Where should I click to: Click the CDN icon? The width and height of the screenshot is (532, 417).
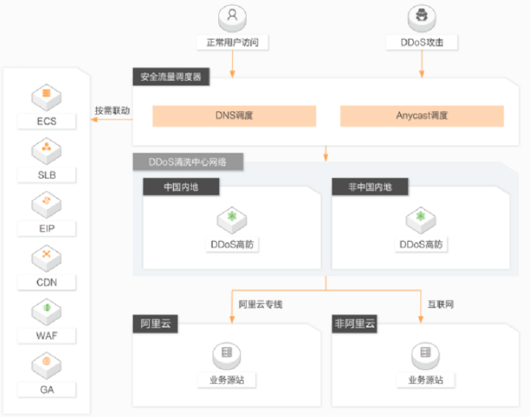(46, 258)
